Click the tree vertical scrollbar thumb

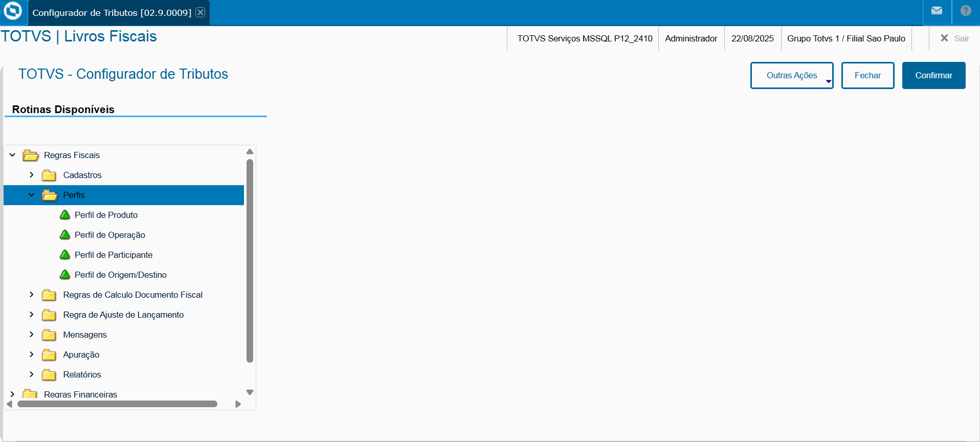(x=250, y=261)
